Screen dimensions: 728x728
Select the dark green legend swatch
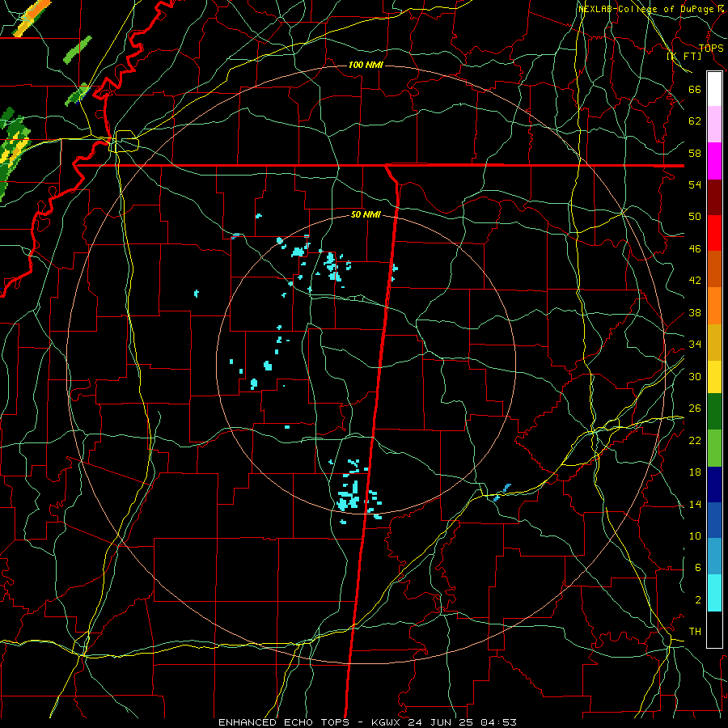point(714,412)
